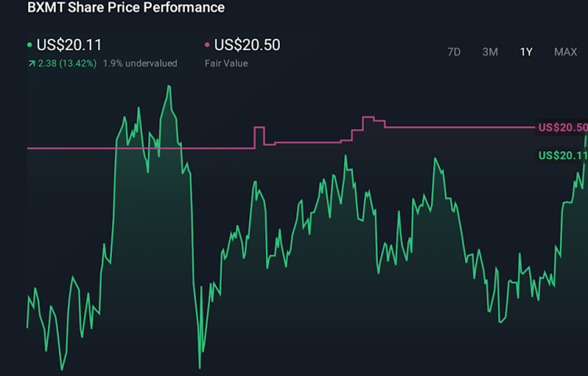Click the highest step of pink fair value line
The image size is (588, 376).
(368, 117)
